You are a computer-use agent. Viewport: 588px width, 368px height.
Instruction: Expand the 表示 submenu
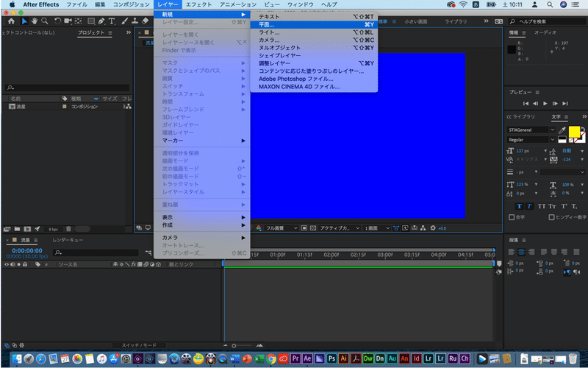point(202,217)
